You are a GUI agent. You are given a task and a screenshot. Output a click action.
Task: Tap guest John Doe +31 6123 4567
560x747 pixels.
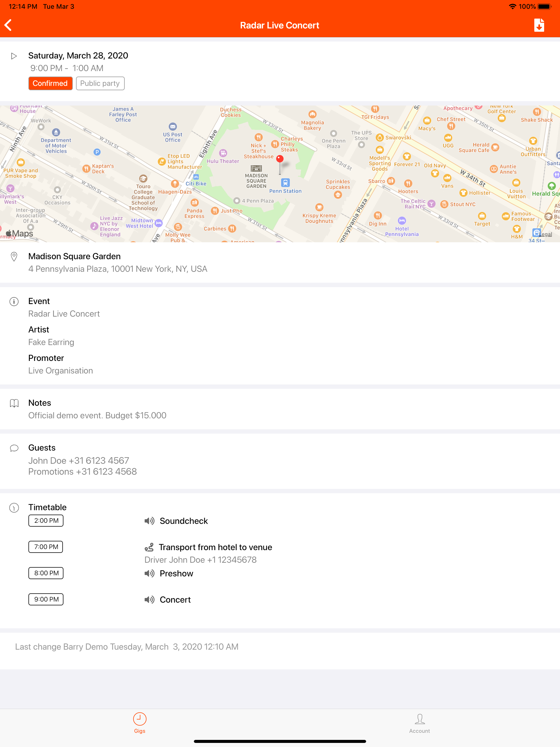click(79, 461)
